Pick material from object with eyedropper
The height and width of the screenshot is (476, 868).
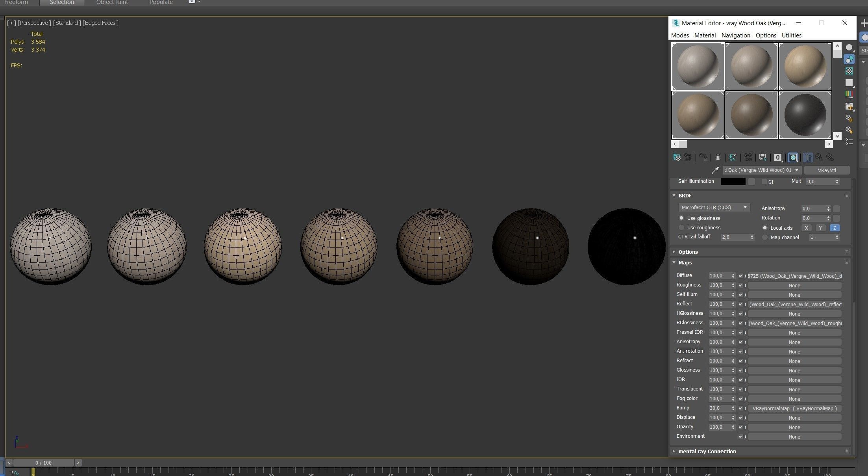tap(715, 170)
